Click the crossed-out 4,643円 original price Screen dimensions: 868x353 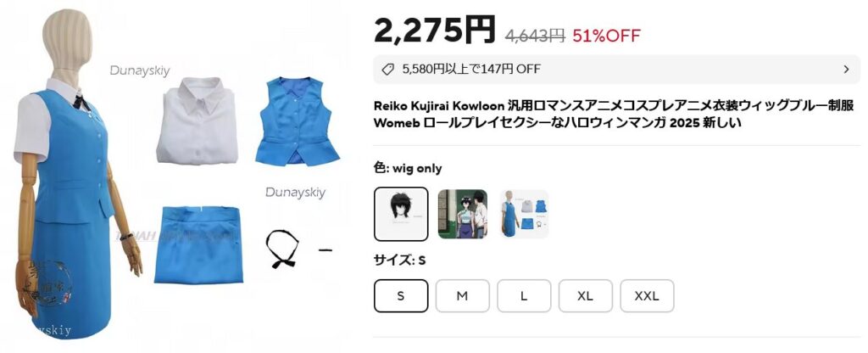point(535,36)
